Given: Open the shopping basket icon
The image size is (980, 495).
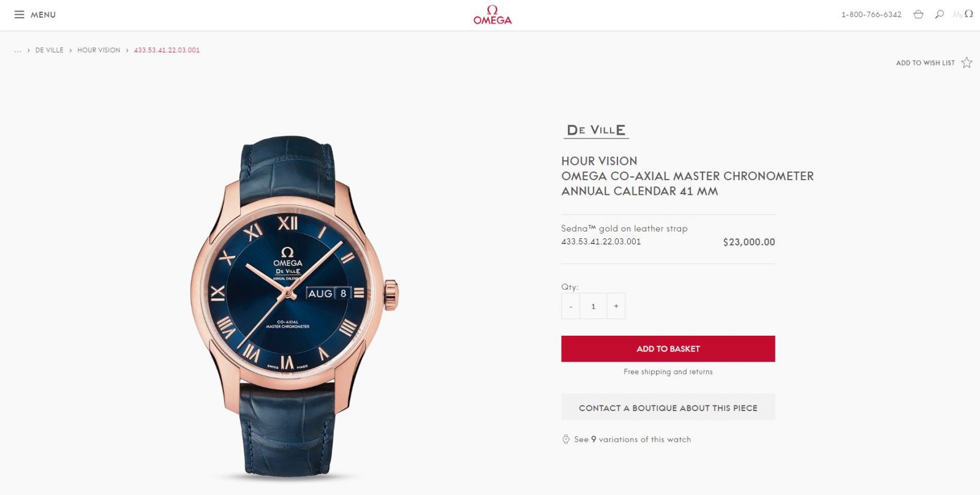Looking at the screenshot, I should (x=918, y=14).
